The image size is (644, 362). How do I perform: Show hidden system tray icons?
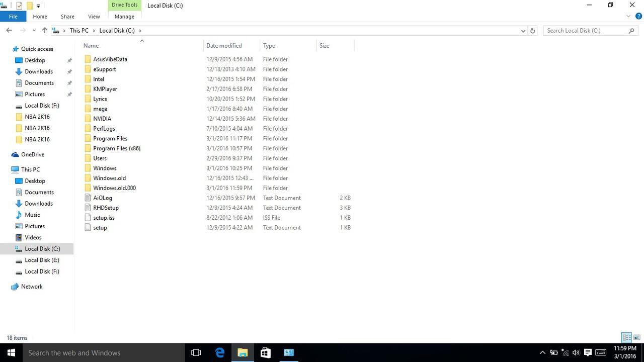pos(542,352)
